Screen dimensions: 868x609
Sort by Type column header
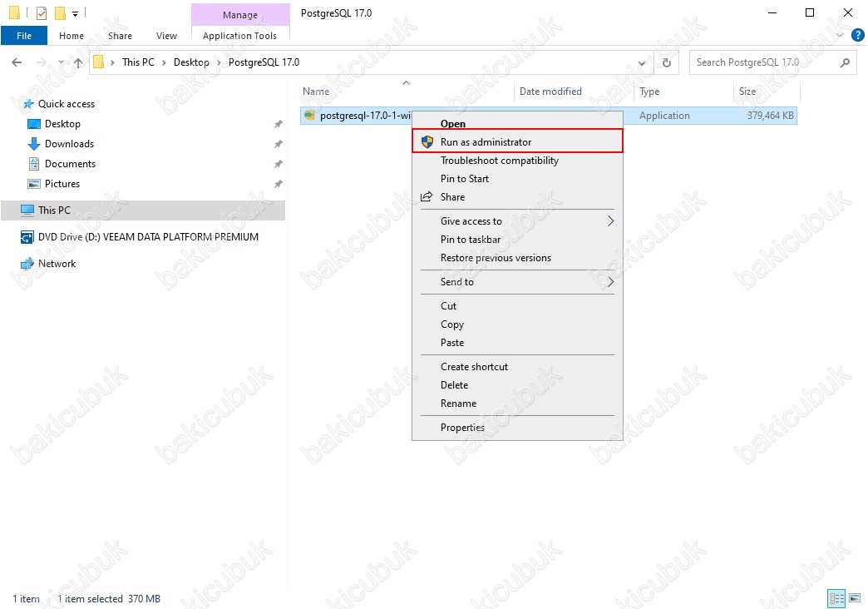pos(683,92)
